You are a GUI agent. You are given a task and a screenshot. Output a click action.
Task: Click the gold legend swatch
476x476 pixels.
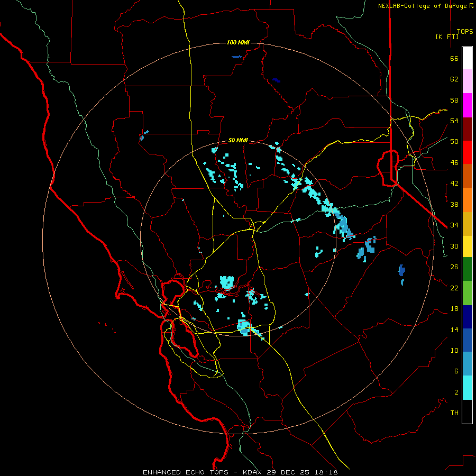467,224
